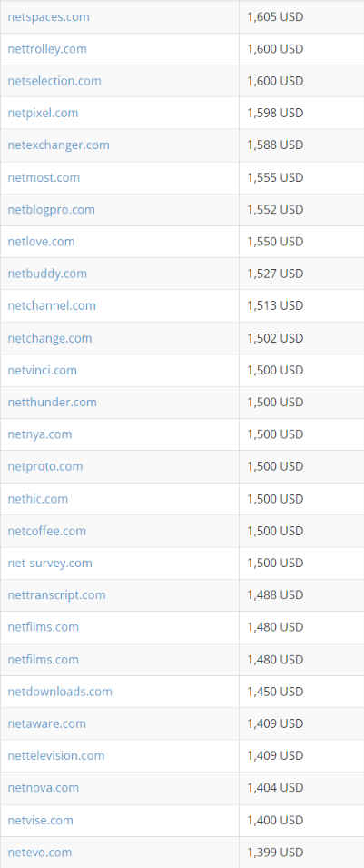Open the netblogpro.com listing
The height and width of the screenshot is (868, 364).
click(x=52, y=210)
